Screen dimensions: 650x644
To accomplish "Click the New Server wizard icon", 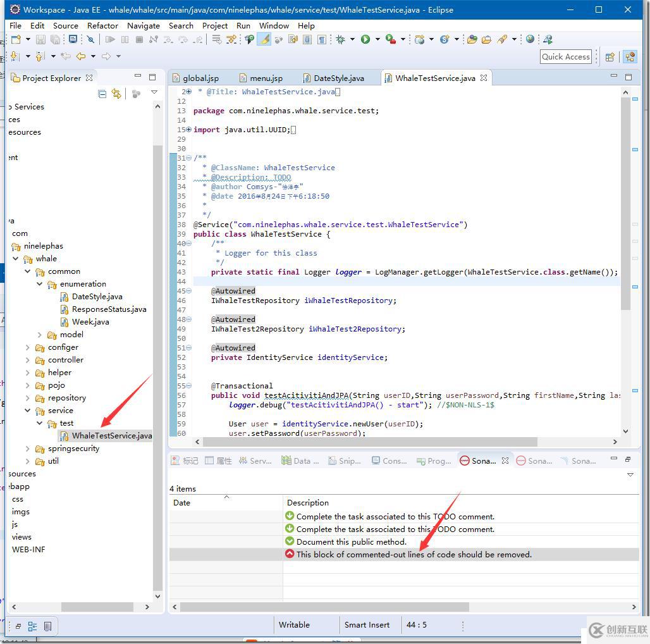I will [x=419, y=39].
